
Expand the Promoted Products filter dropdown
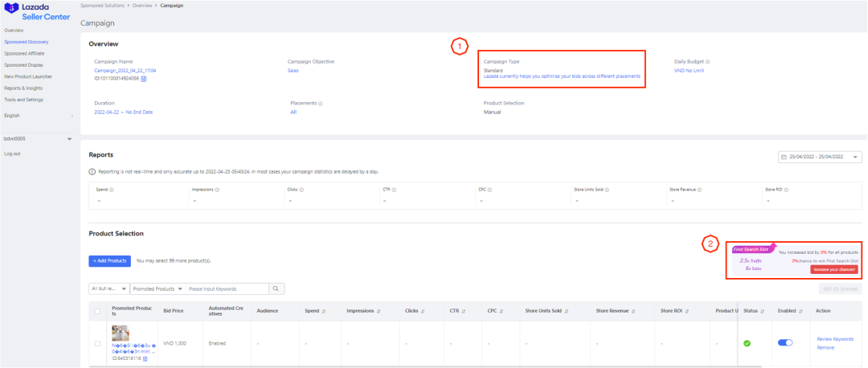click(x=158, y=288)
